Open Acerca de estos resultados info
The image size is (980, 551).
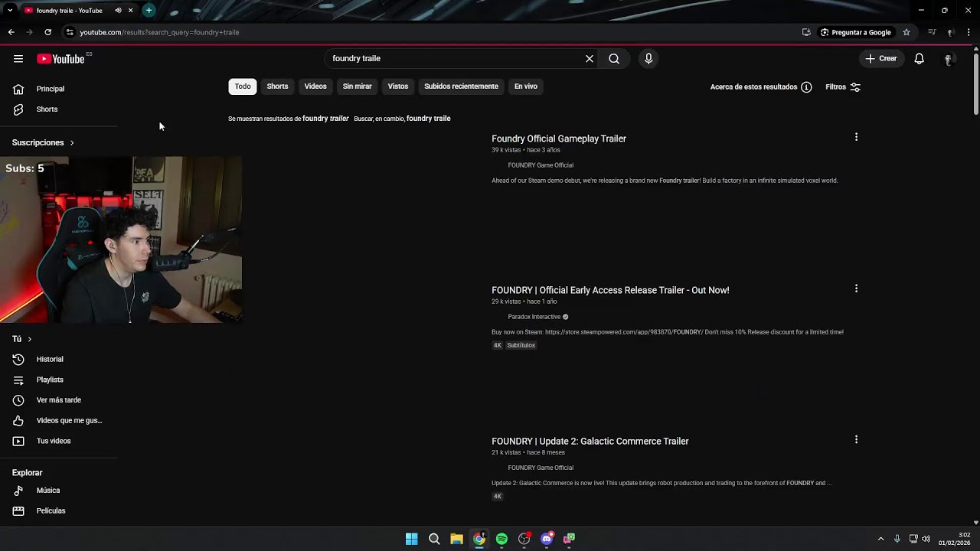click(761, 87)
